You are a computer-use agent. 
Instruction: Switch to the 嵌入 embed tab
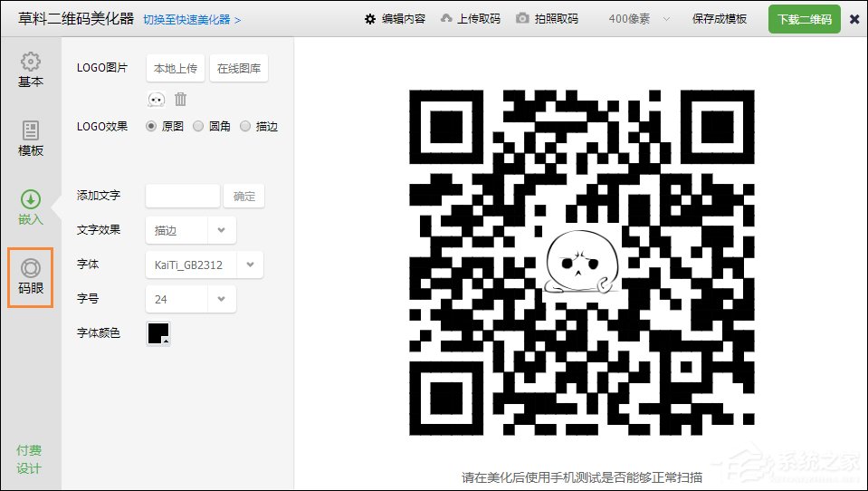(31, 207)
